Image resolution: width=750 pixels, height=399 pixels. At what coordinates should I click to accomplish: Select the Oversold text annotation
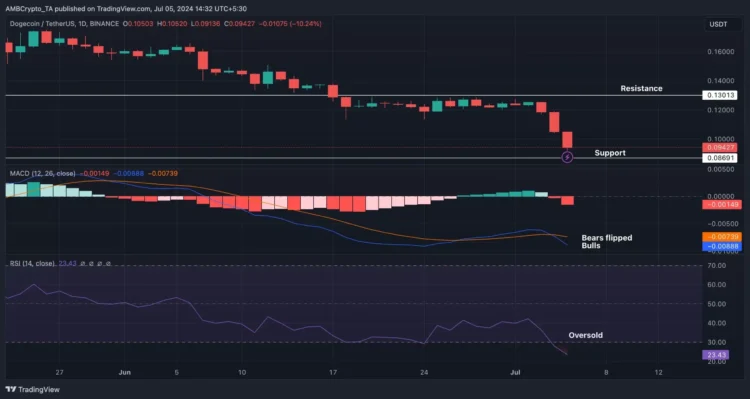585,335
